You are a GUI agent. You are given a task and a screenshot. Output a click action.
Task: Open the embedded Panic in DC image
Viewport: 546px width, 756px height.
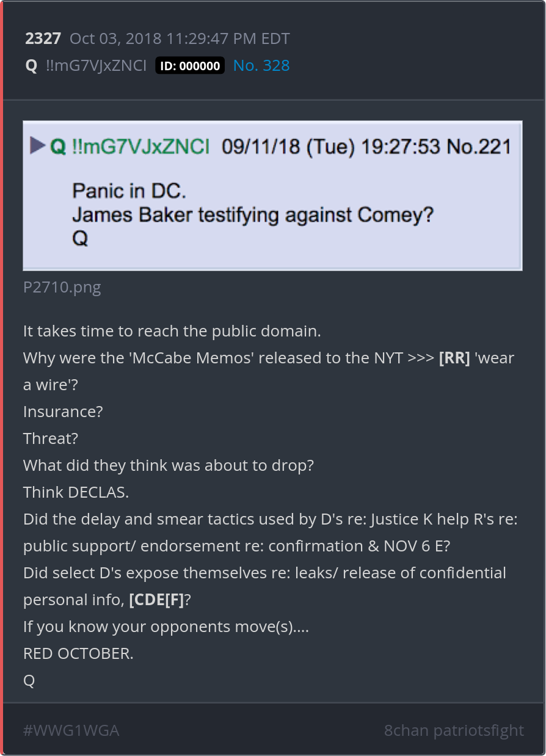pyautogui.click(x=272, y=195)
